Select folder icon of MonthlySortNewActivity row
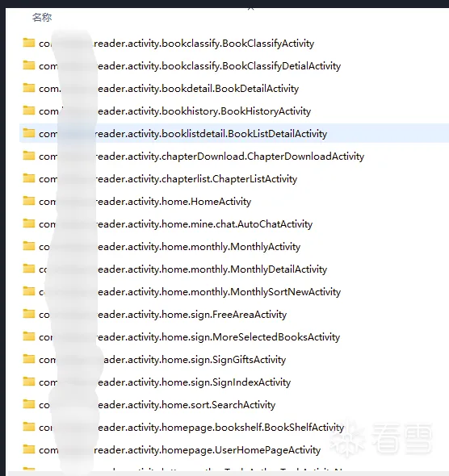This screenshot has height=476, width=449. click(x=29, y=291)
